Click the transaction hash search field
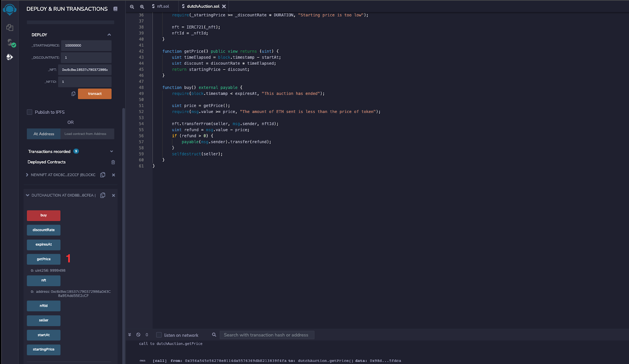Viewport: 629px width, 364px height. (267, 335)
